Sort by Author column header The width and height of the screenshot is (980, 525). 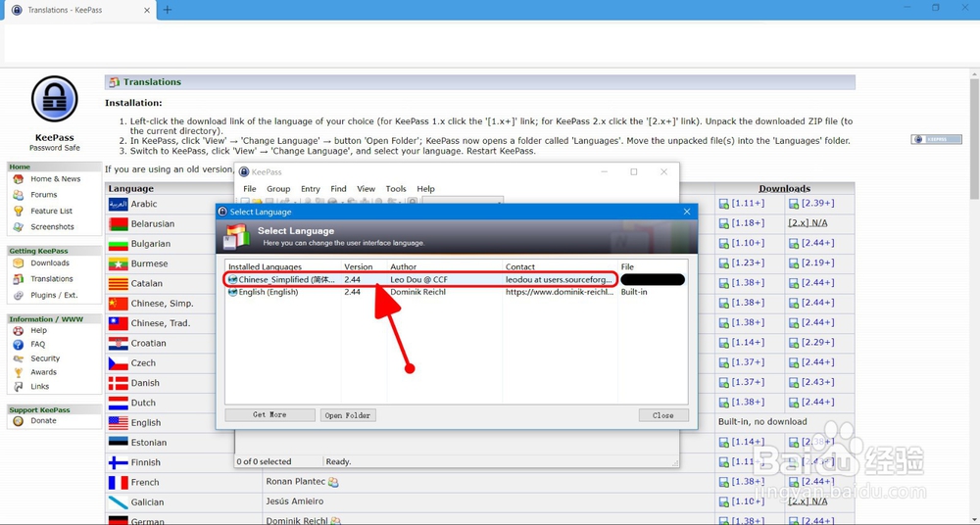point(445,266)
